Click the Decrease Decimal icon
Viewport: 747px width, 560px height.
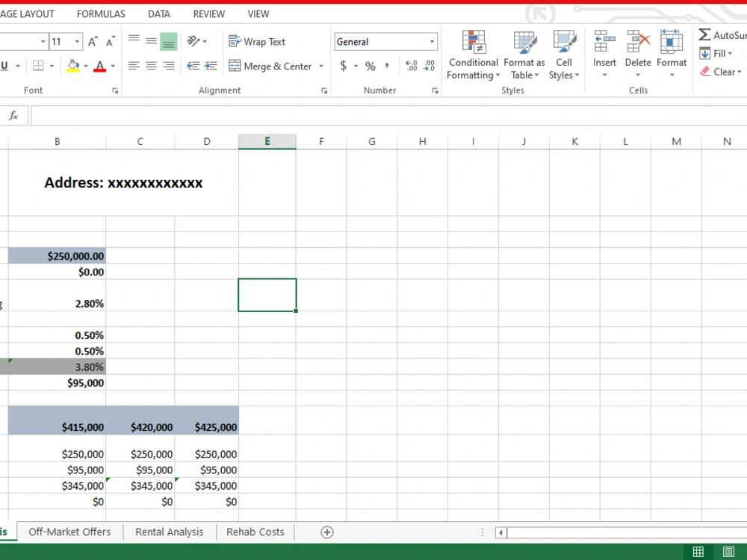coord(429,66)
